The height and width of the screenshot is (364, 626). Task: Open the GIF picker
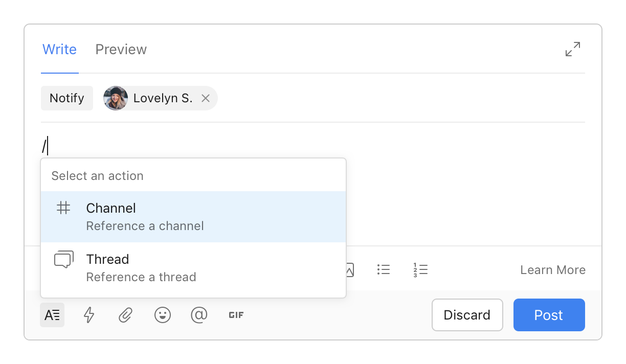[x=236, y=315]
